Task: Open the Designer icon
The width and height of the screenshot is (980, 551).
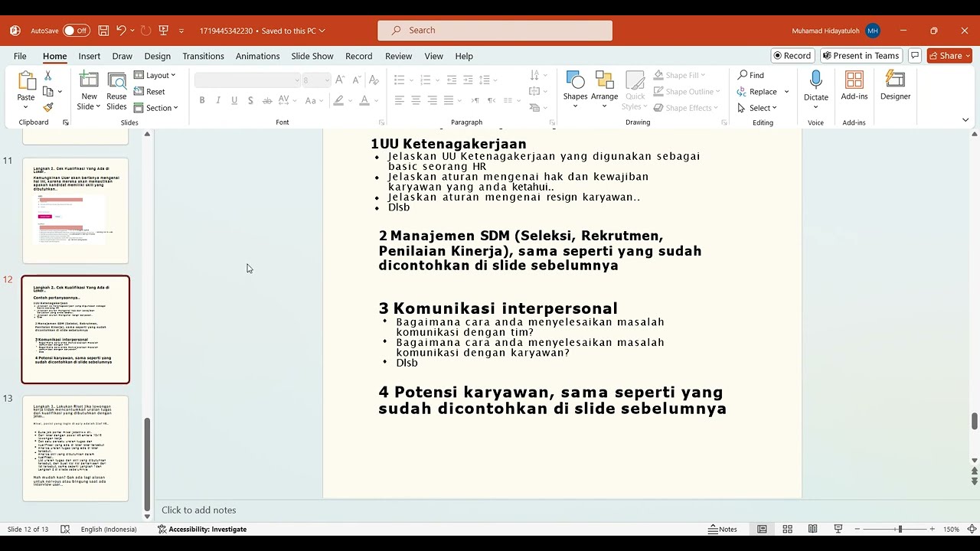Action: pos(895,80)
